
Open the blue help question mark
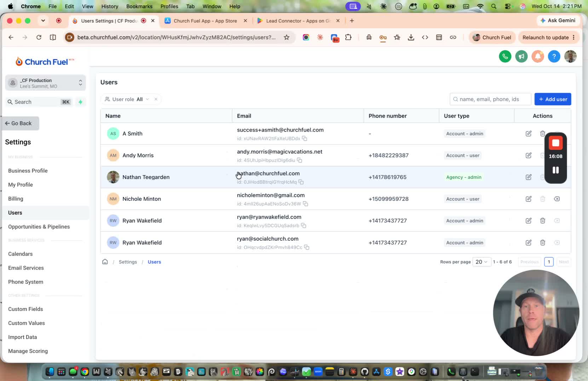click(554, 57)
